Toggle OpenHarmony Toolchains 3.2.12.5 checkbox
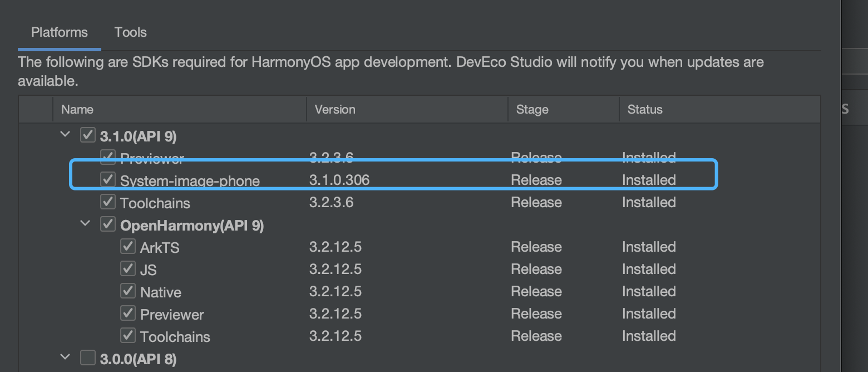This screenshot has width=868, height=372. [x=128, y=335]
